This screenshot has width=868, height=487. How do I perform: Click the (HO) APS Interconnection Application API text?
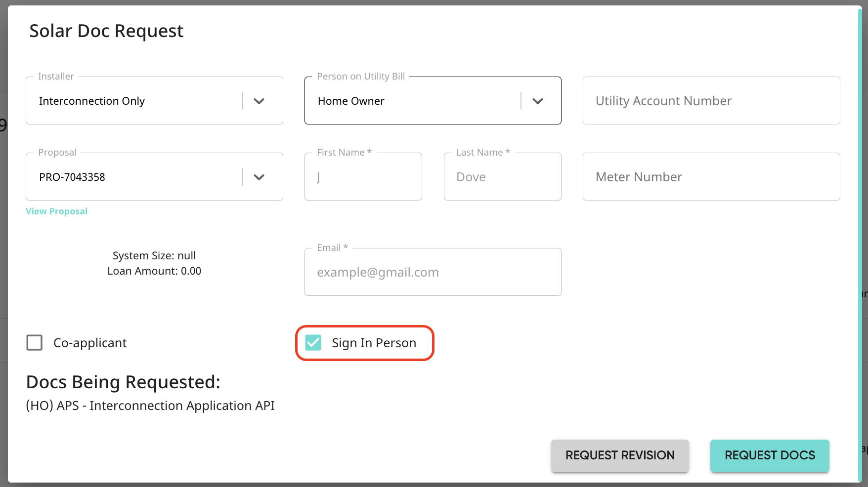click(150, 405)
